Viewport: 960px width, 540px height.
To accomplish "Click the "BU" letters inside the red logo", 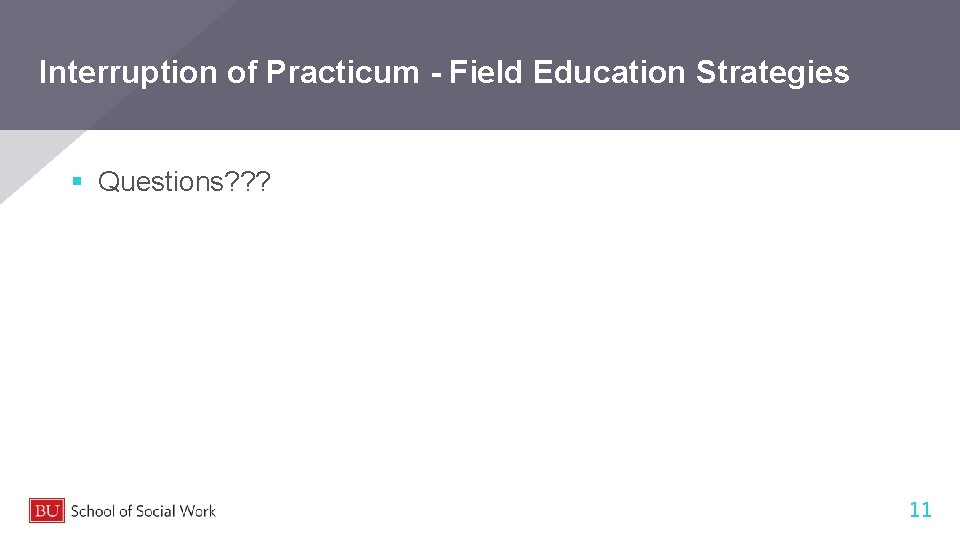I will [46, 510].
